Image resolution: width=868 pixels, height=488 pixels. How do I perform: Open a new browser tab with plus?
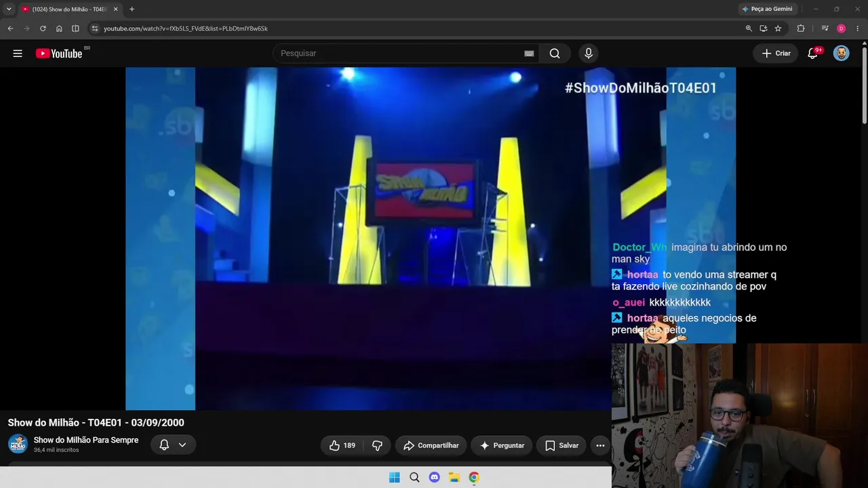click(132, 9)
